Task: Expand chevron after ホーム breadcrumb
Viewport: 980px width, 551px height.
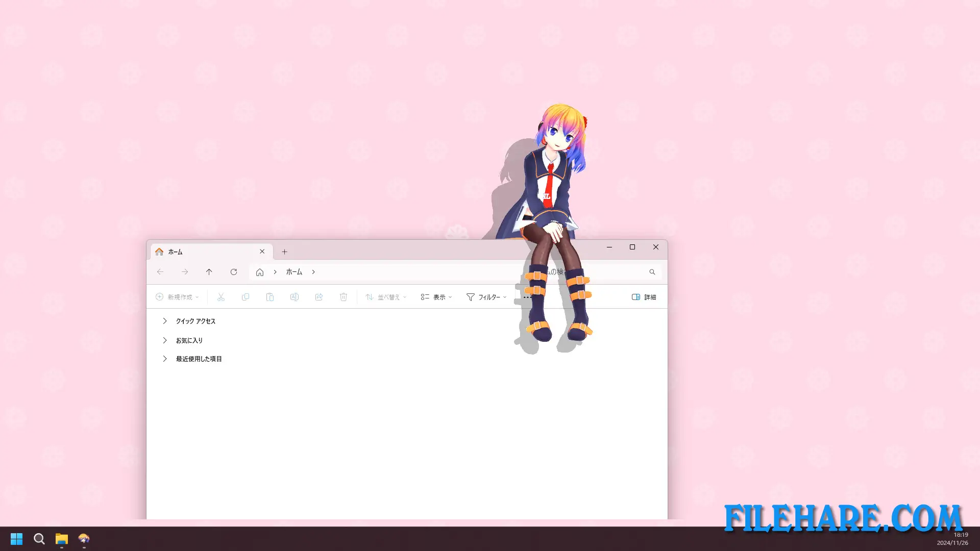Action: pos(313,272)
